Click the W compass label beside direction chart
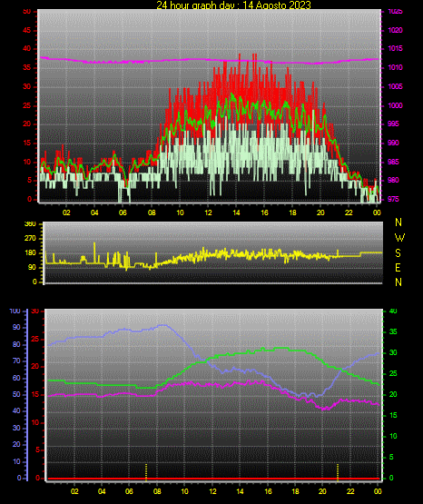423x504 pixels. [399, 238]
